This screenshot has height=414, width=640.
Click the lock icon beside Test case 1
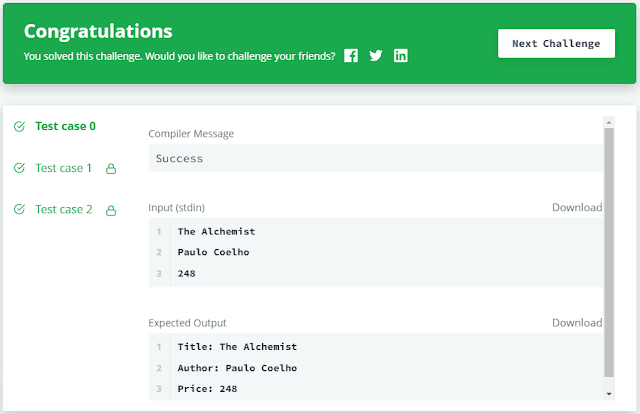(111, 169)
